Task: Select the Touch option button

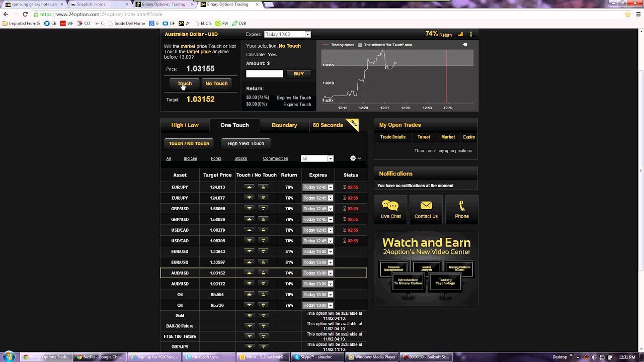Action: (184, 83)
